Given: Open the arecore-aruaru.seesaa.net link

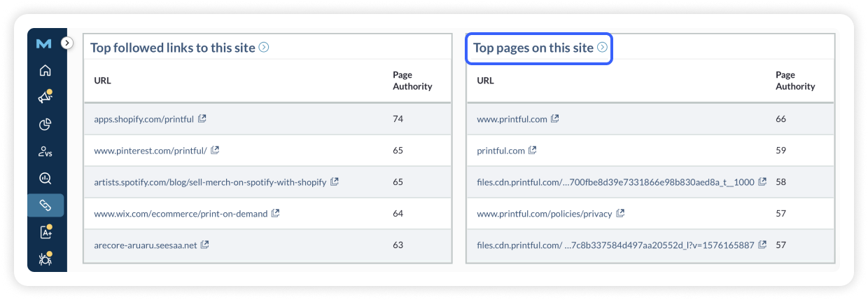Looking at the screenshot, I should click(x=146, y=245).
